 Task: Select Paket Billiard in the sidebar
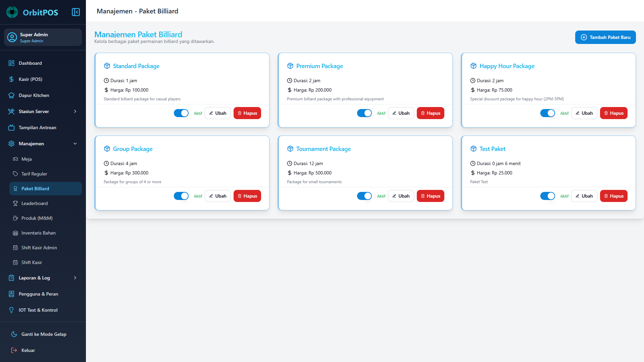point(35,189)
